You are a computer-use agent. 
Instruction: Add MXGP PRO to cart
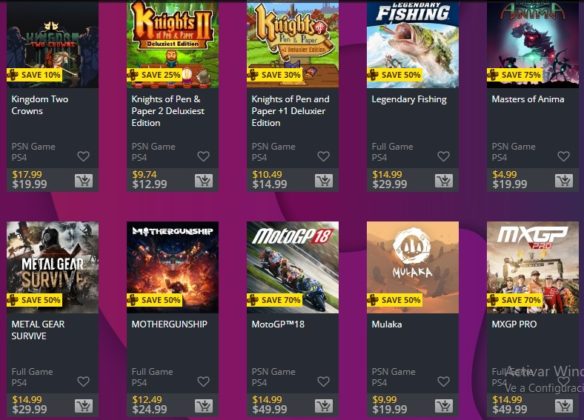click(x=564, y=406)
